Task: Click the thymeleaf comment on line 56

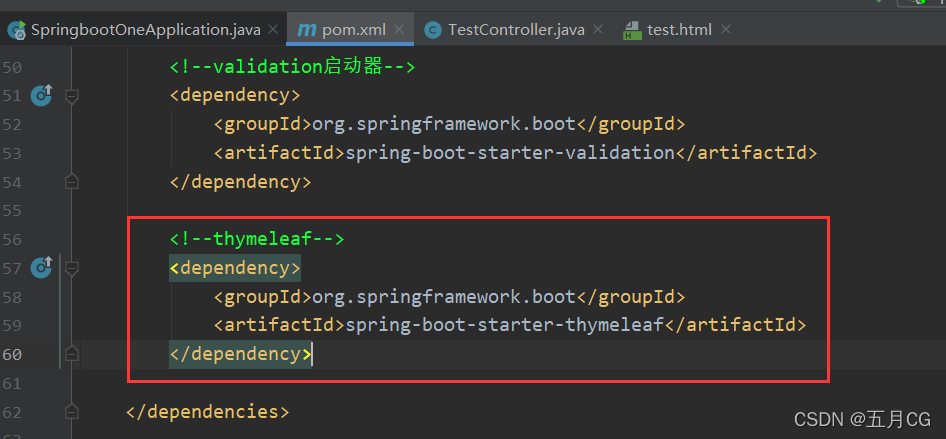Action: click(x=256, y=239)
